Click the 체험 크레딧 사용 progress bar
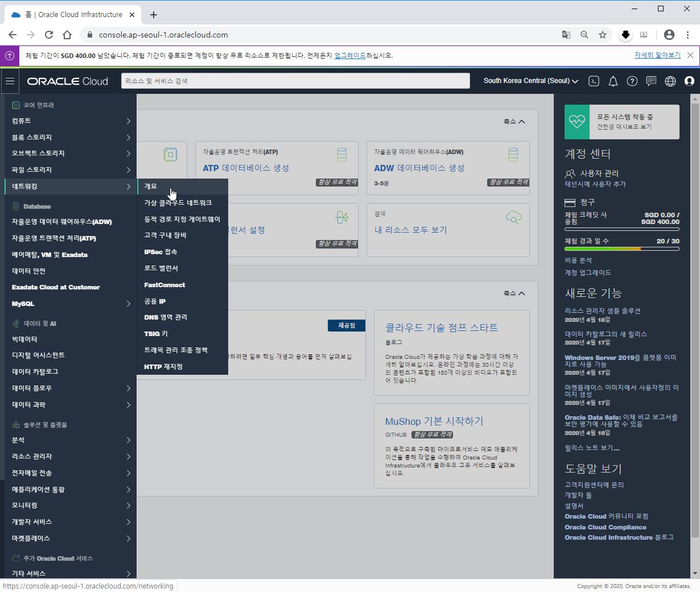This screenshot has width=700, height=592. [x=622, y=229]
